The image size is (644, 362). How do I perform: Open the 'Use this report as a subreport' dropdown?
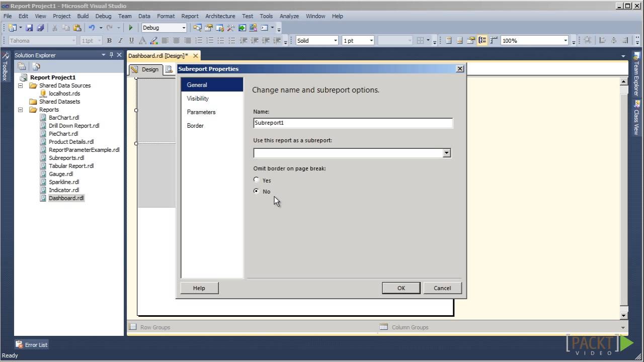(x=446, y=153)
